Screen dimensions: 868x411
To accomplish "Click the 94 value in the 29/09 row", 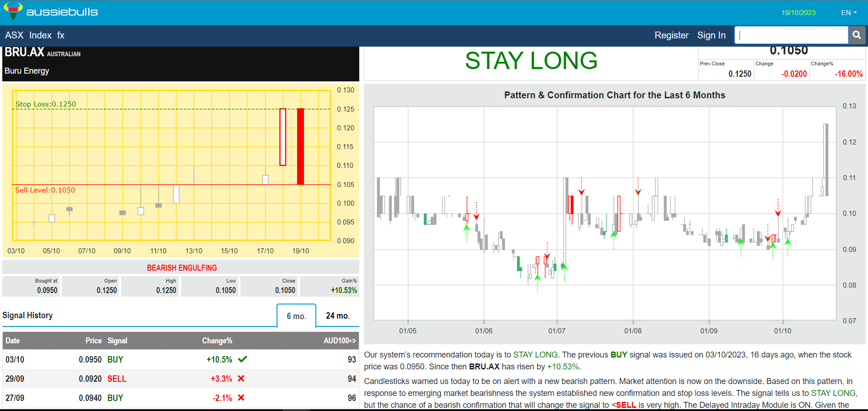I will coord(352,379).
